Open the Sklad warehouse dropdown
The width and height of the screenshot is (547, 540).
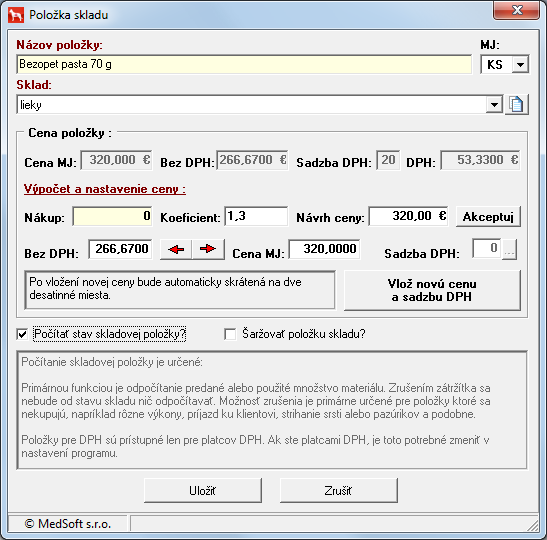click(x=494, y=105)
